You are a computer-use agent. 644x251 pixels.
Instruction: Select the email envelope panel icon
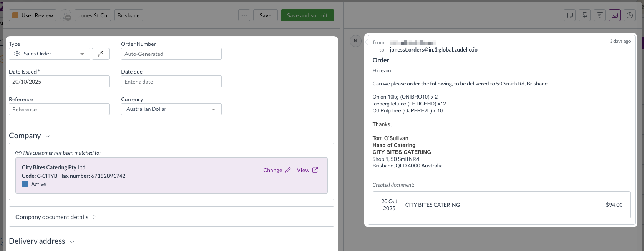[x=614, y=15]
